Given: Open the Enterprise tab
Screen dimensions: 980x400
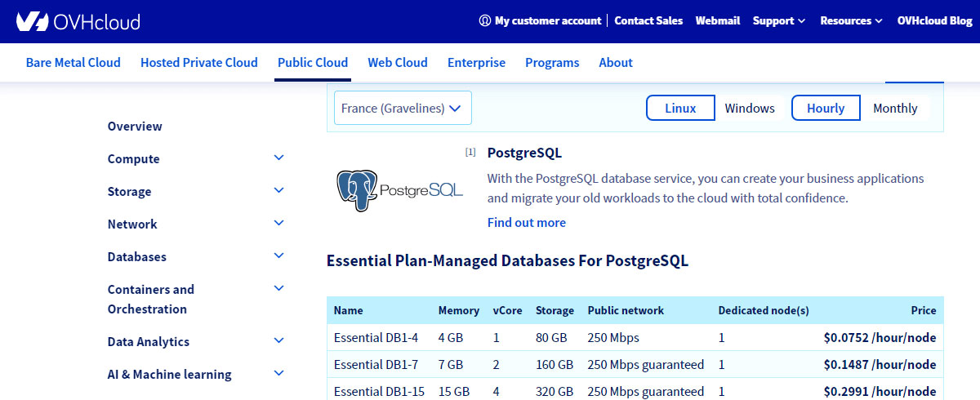Looking at the screenshot, I should [476, 62].
